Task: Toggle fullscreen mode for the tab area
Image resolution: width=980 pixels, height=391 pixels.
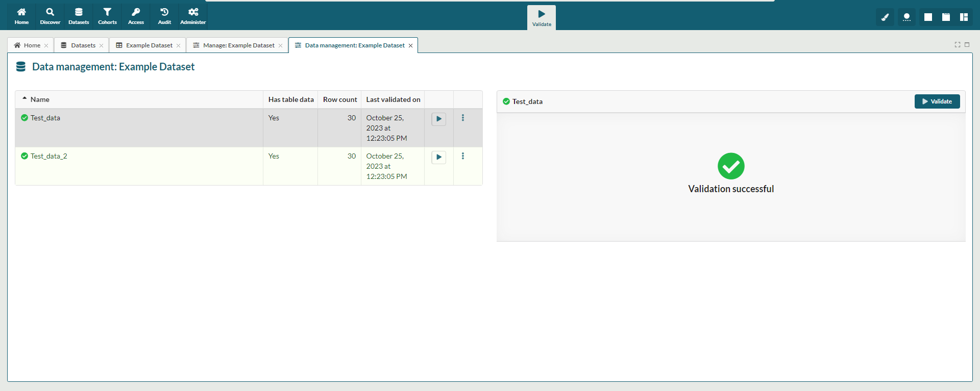Action: tap(958, 45)
